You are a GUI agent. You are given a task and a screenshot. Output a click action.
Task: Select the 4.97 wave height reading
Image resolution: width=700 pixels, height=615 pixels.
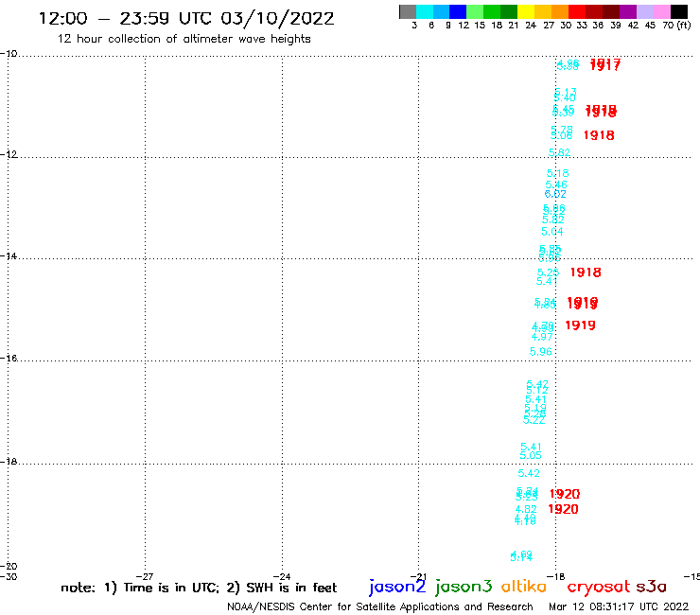point(542,337)
